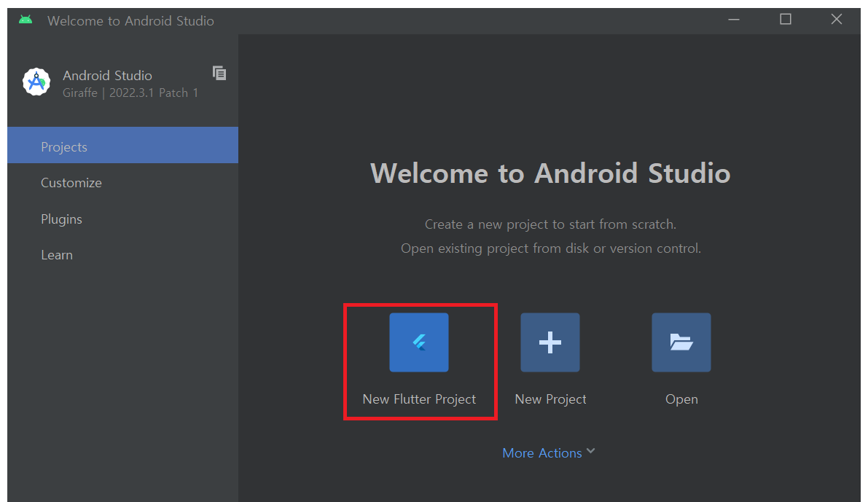Maximize the Welcome window
The width and height of the screenshot is (868, 502).
point(786,20)
